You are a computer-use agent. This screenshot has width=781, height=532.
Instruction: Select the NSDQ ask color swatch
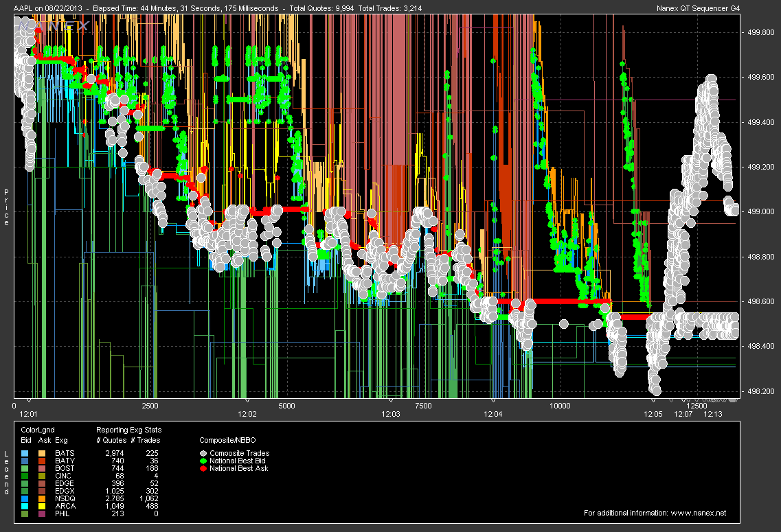pos(42,498)
